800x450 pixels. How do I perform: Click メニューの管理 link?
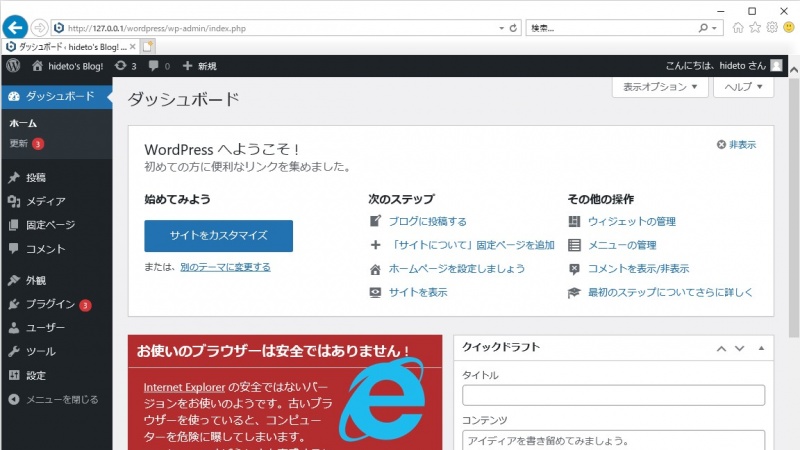[x=622, y=245]
